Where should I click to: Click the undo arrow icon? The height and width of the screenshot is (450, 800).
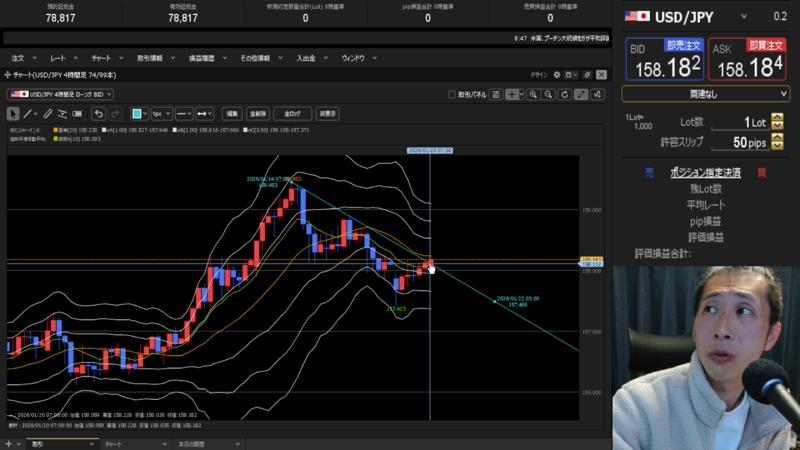(x=99, y=114)
